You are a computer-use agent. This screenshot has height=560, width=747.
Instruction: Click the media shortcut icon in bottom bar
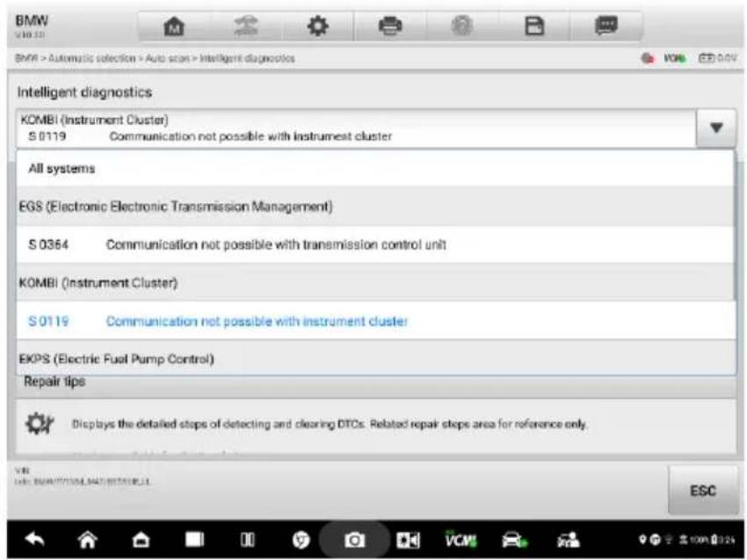coord(409,540)
